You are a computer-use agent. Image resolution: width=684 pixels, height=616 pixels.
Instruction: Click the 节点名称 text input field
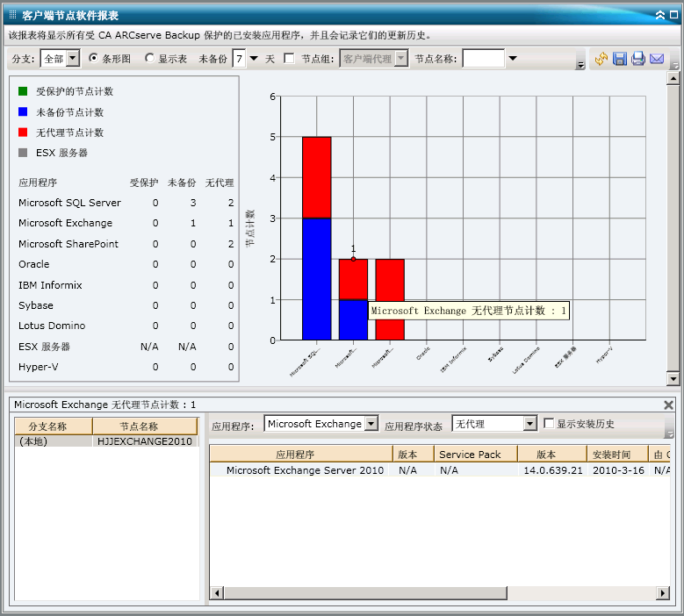(483, 59)
